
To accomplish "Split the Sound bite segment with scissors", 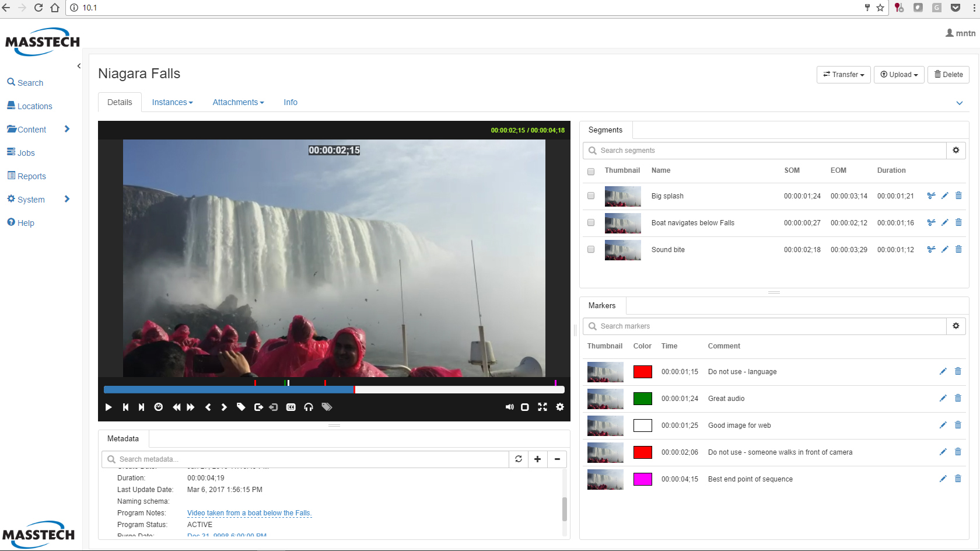I will pos(931,250).
